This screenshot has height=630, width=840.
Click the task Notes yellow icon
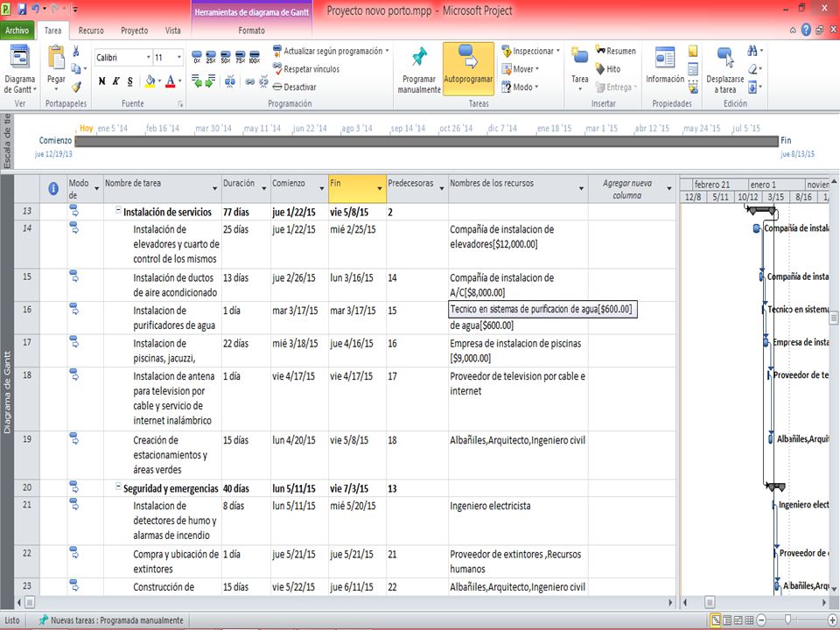(x=693, y=51)
